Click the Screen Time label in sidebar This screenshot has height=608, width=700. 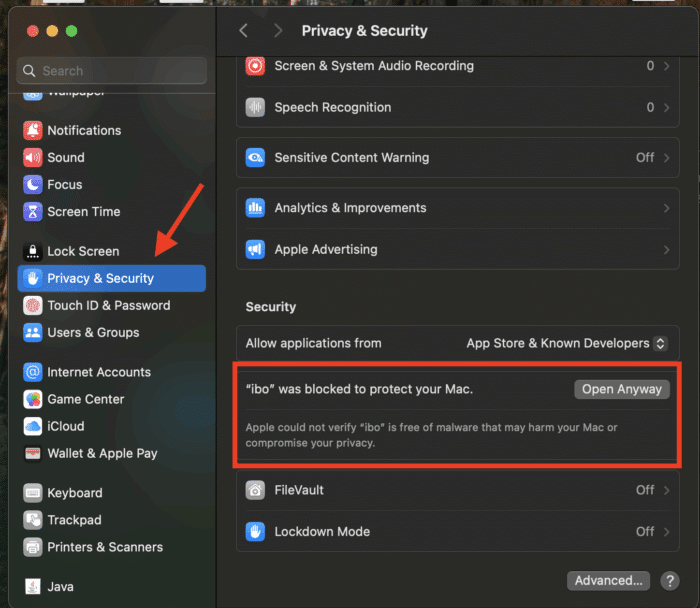84,212
